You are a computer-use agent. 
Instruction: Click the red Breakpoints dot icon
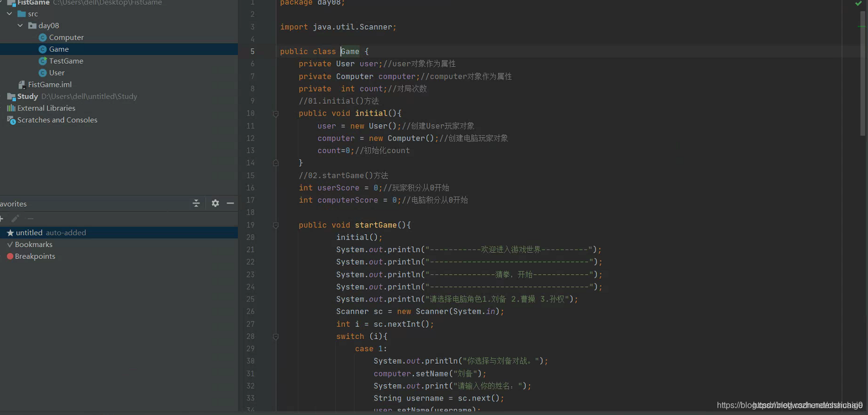click(10, 256)
